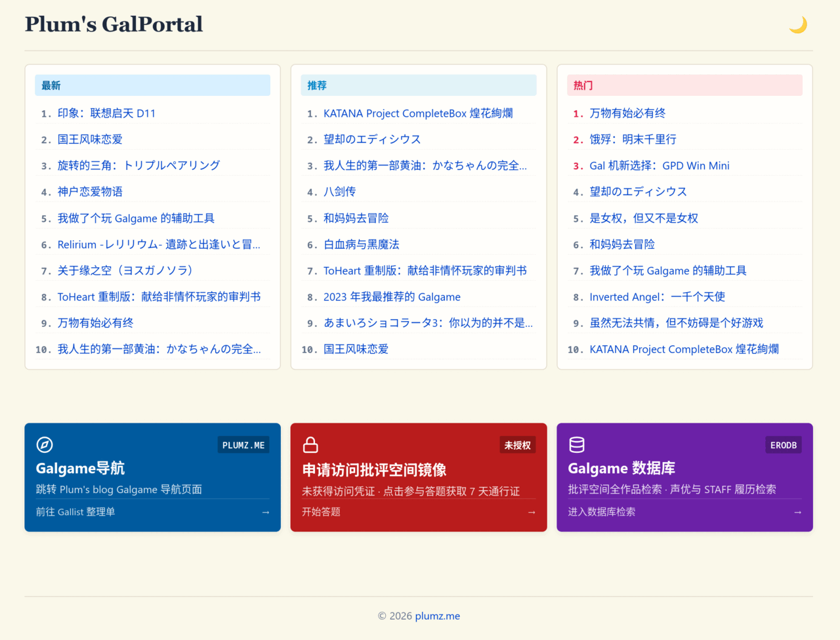The height and width of the screenshot is (640, 840).
Task: Open ToHeart 重制版 in the 最新 list
Action: pos(159,297)
